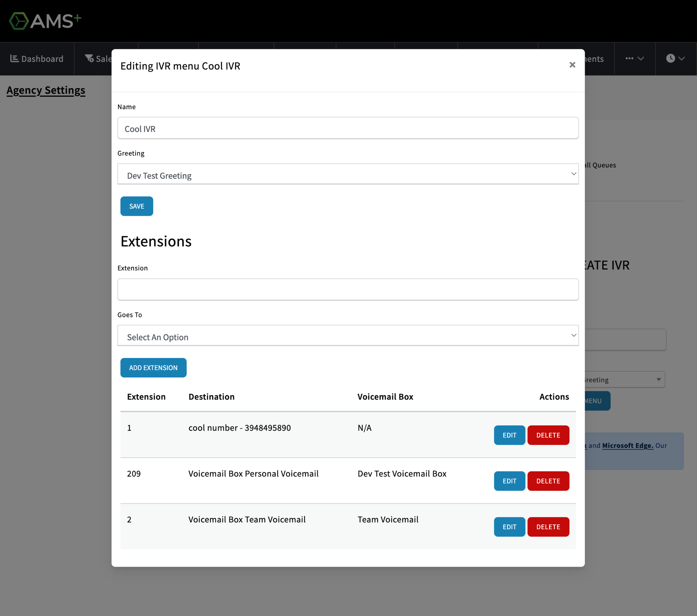Click the N/A voicemail box cell

(x=364, y=428)
